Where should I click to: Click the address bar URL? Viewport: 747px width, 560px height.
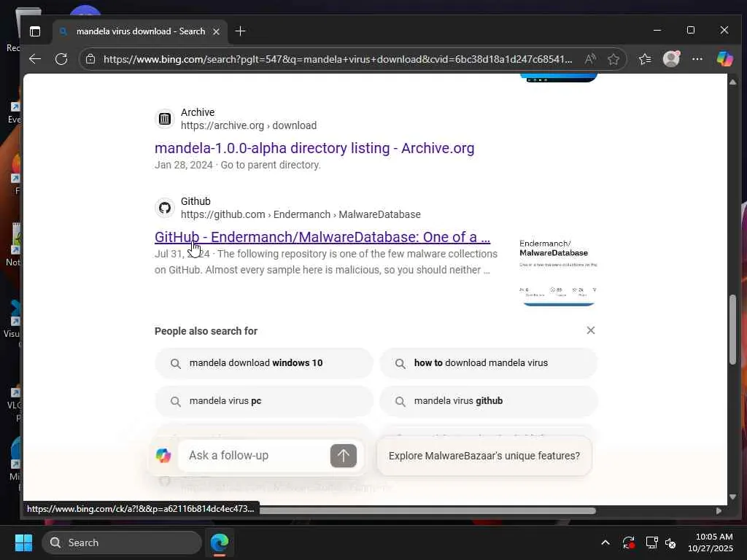click(338, 59)
